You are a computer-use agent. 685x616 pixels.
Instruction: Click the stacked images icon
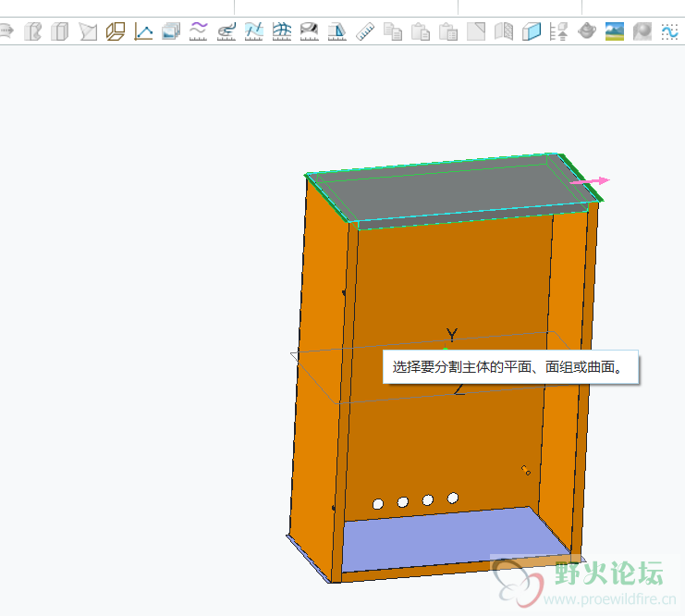[171, 31]
